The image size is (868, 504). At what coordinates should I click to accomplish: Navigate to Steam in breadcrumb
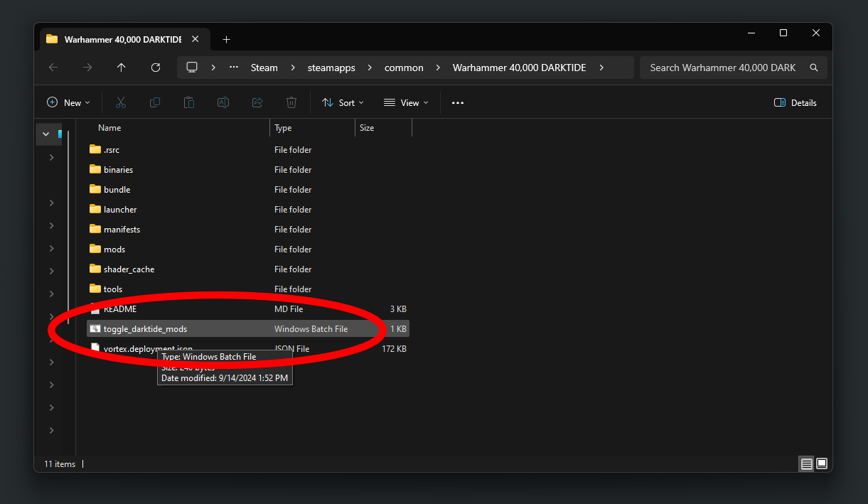[x=264, y=68]
